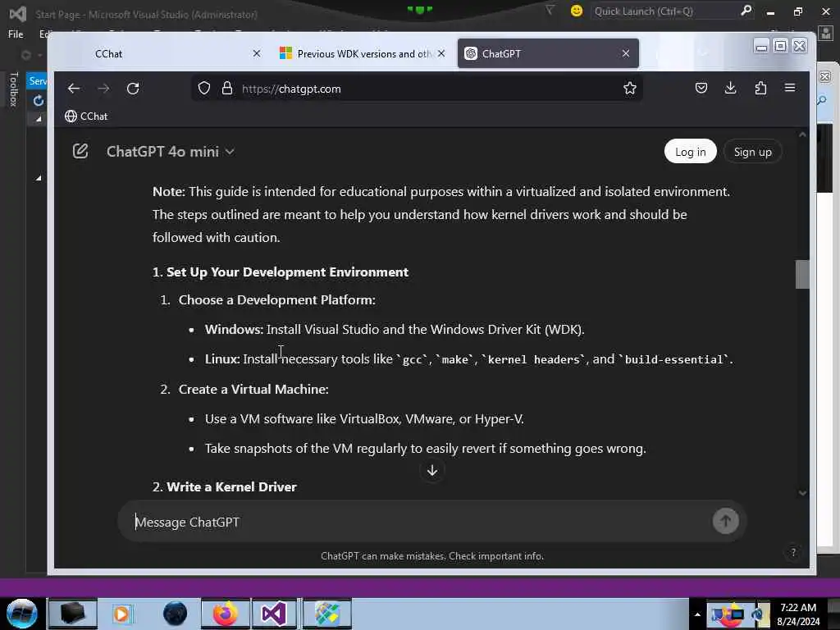Show hidden system tray icons
The image size is (840, 630).
697,614
